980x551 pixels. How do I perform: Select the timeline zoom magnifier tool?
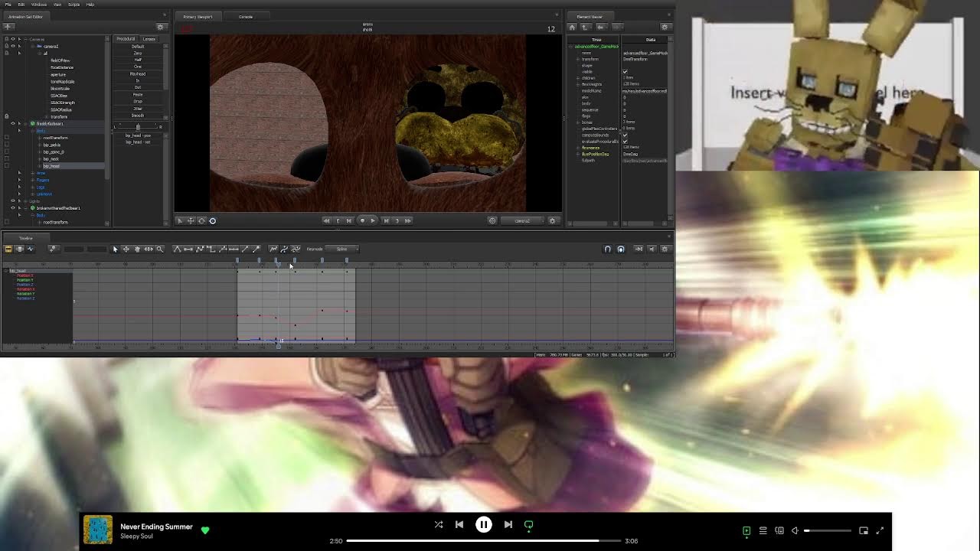[x=160, y=249]
